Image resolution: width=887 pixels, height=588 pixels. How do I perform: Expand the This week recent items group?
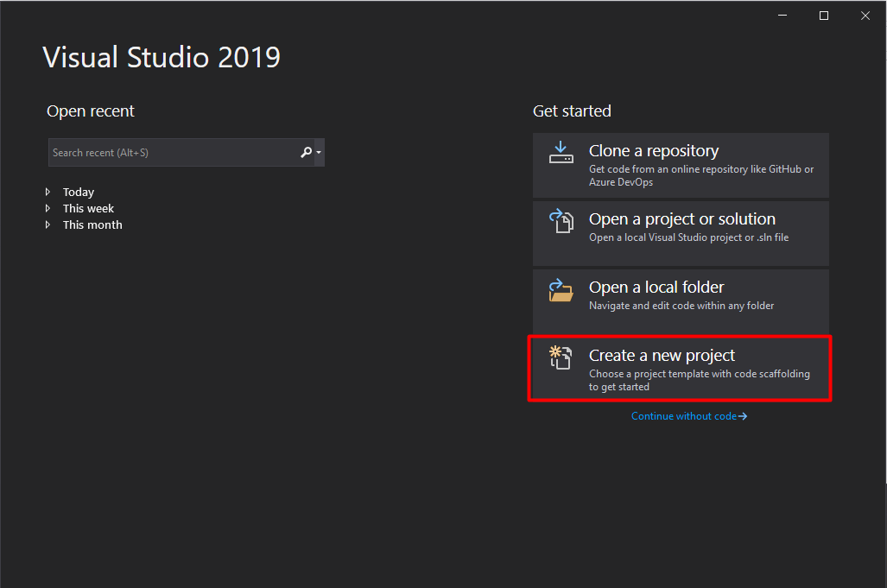pos(48,208)
